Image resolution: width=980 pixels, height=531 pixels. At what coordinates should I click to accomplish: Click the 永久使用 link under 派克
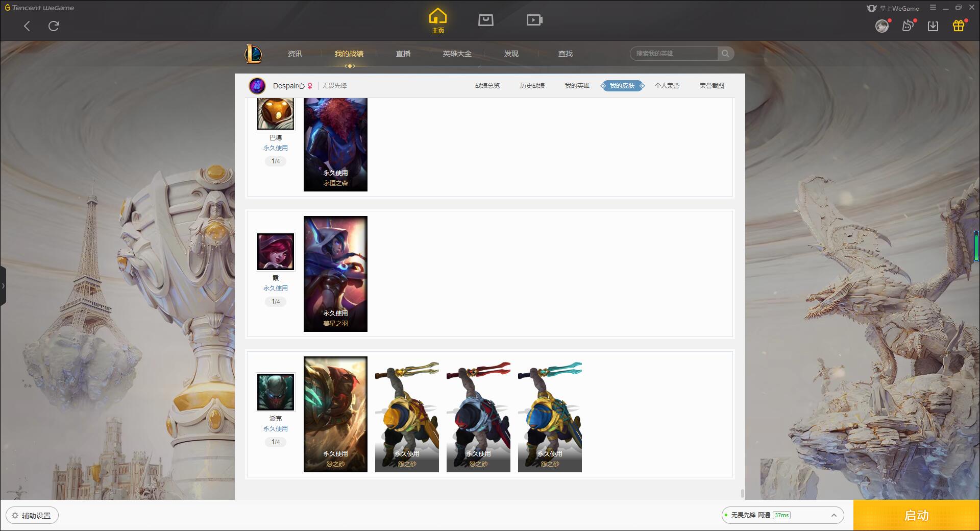[276, 428]
